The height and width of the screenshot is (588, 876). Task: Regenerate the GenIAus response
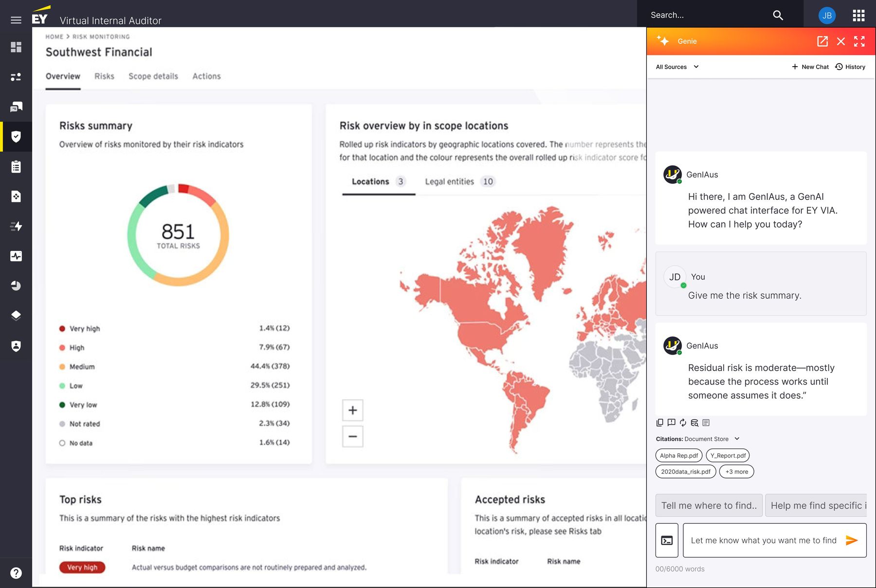tap(683, 423)
